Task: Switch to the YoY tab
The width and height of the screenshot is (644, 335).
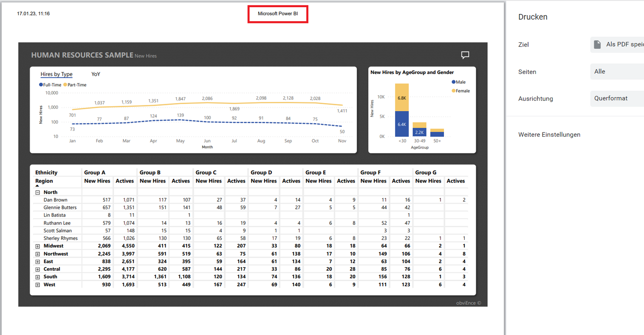Action: (96, 74)
